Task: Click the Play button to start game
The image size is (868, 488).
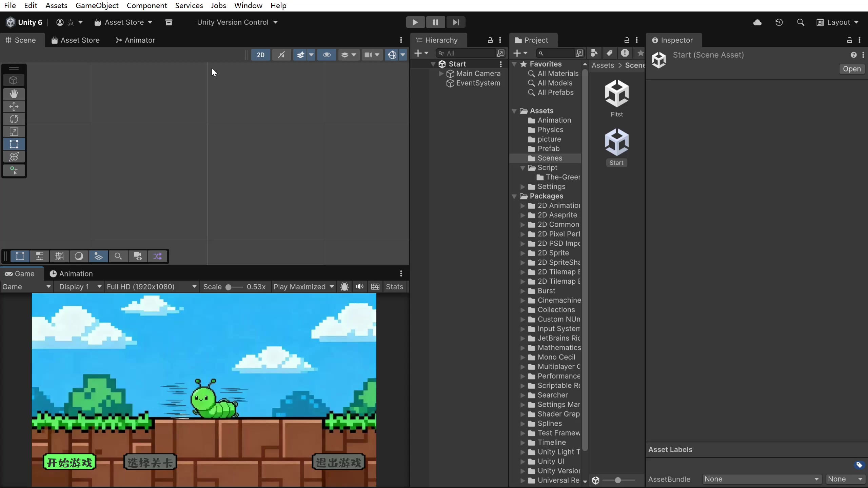Action: point(415,22)
